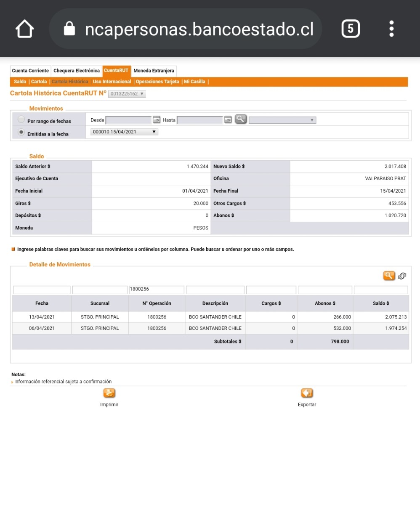
Task: Click the Fecha Inicial value 01/04/2021
Action: (x=195, y=191)
